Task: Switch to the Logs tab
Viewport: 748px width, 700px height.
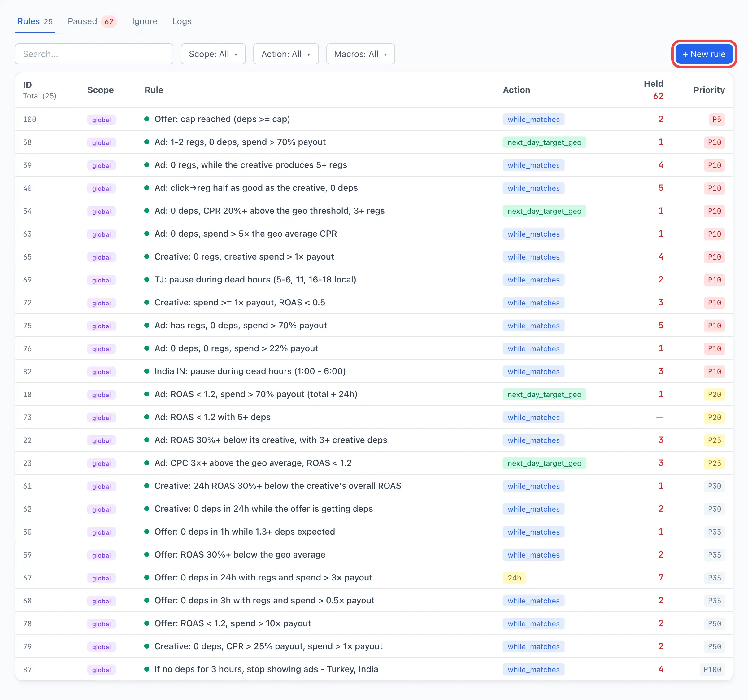Action: 182,21
